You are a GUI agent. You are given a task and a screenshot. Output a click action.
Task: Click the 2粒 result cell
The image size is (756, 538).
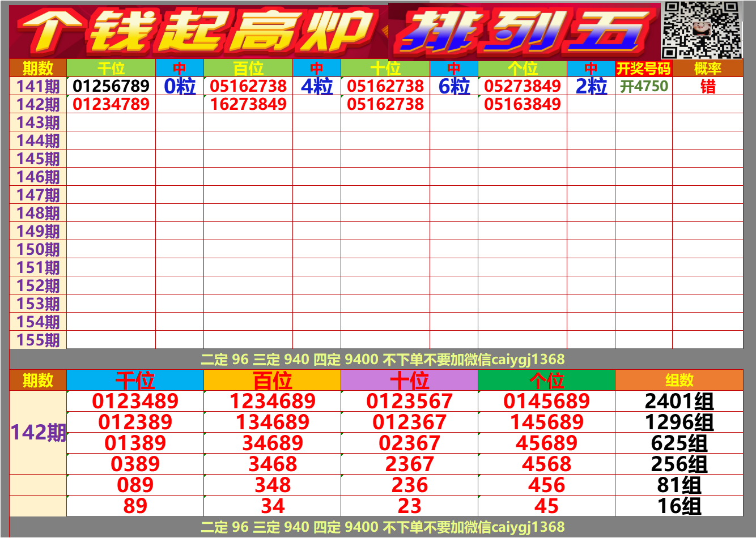pyautogui.click(x=591, y=86)
